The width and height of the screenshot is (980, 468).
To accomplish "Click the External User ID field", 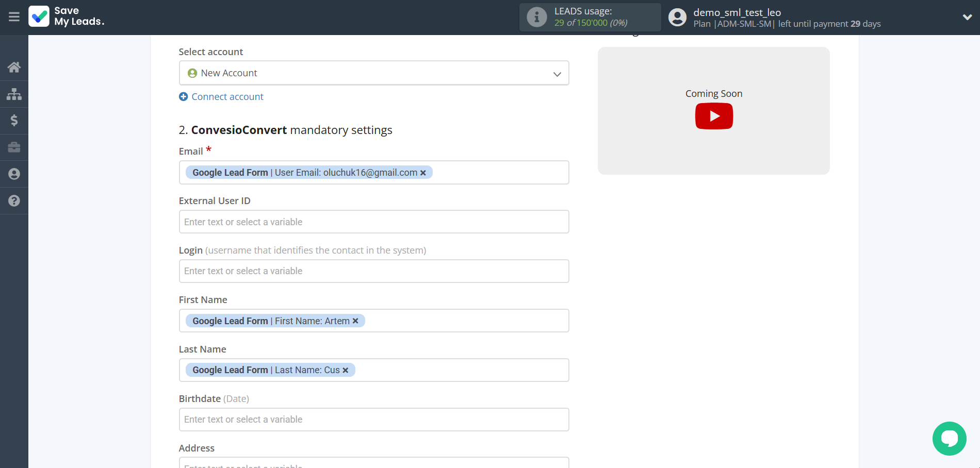I will pos(374,222).
